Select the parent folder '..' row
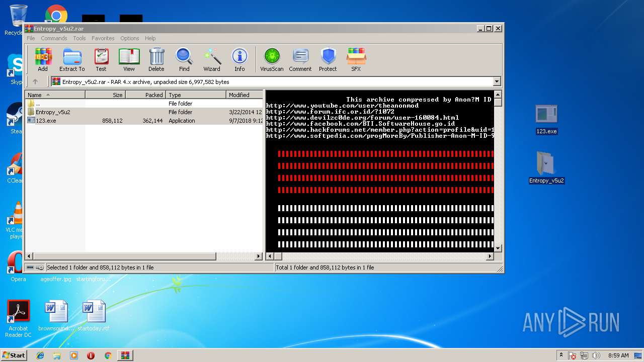The image size is (644, 362). click(144, 104)
